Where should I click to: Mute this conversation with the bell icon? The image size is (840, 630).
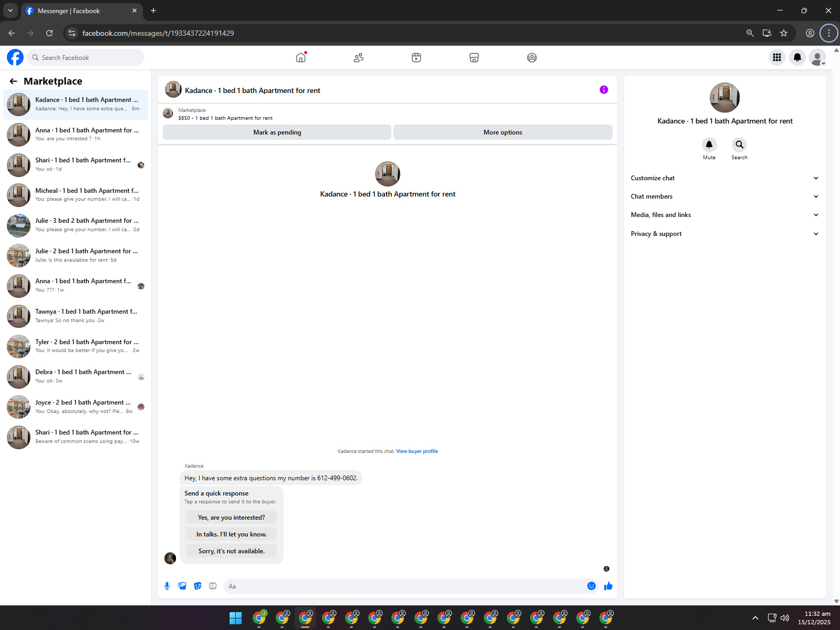coord(709,144)
